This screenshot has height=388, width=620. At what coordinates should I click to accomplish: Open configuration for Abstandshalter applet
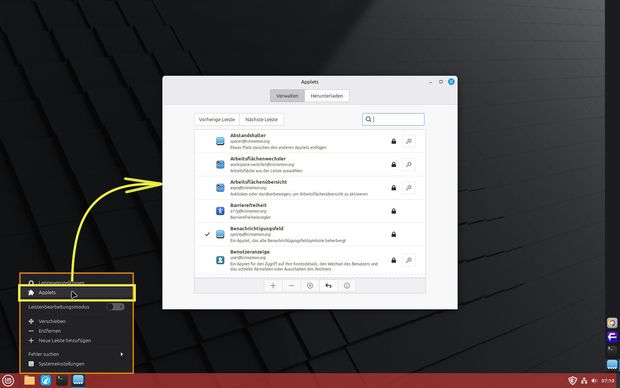point(409,141)
